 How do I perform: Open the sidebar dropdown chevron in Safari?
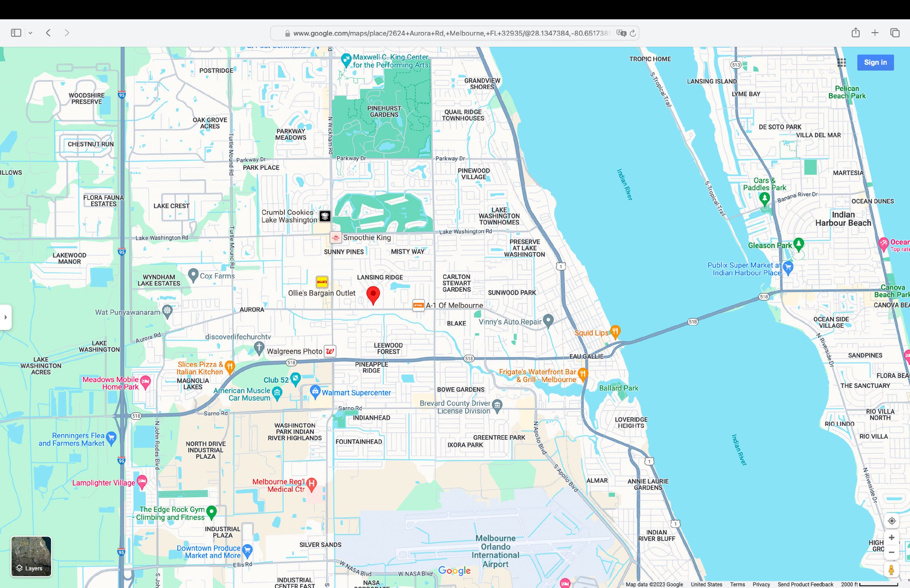(x=31, y=33)
